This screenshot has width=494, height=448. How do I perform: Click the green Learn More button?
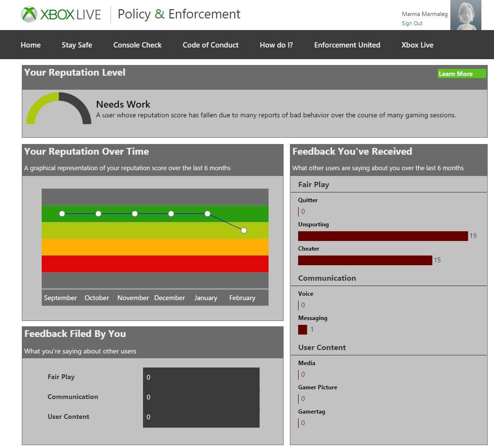point(462,74)
